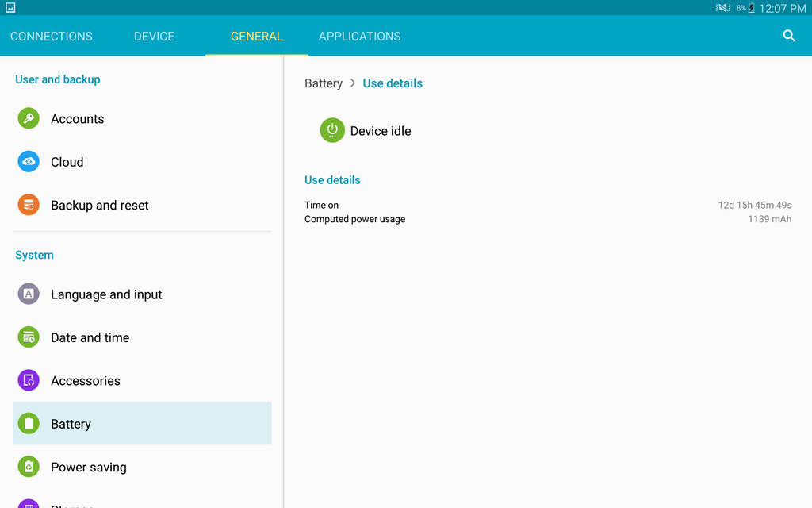Tap the 8% battery percentage text

pyautogui.click(x=741, y=8)
